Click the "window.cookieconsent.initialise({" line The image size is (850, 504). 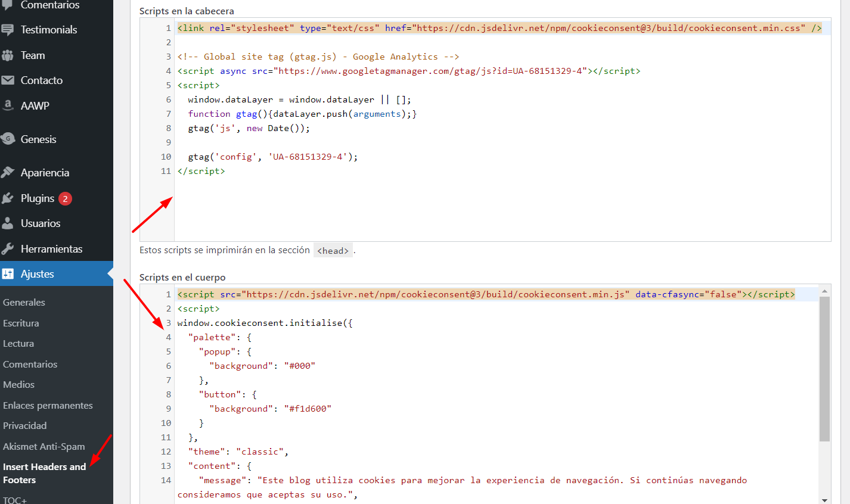click(265, 323)
